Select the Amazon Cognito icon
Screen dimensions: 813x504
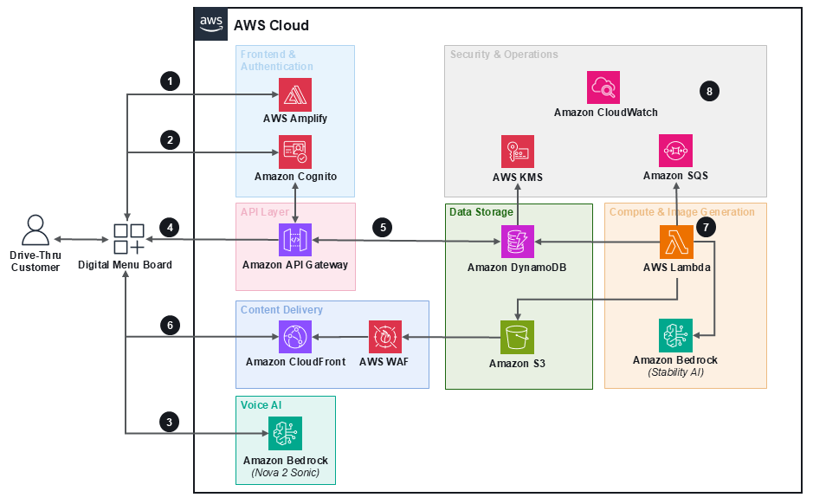click(x=295, y=152)
